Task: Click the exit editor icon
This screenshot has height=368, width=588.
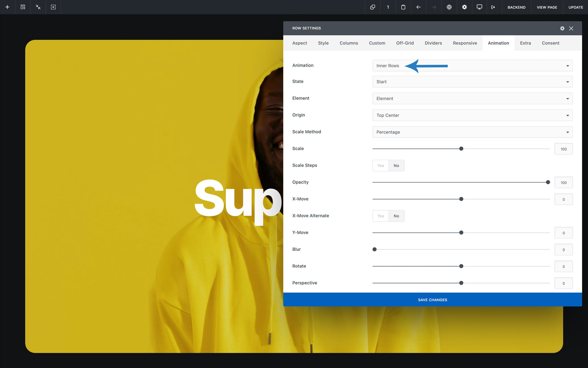Action: tap(493, 7)
